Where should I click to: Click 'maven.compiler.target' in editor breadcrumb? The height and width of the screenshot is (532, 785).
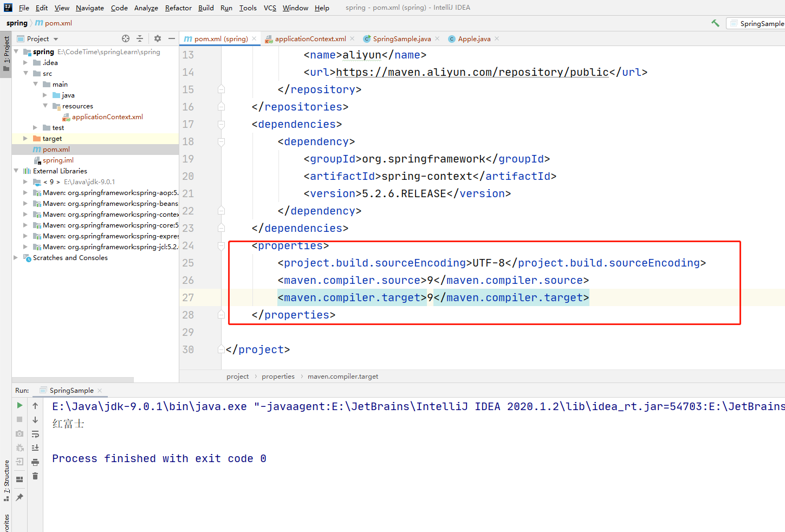click(343, 377)
